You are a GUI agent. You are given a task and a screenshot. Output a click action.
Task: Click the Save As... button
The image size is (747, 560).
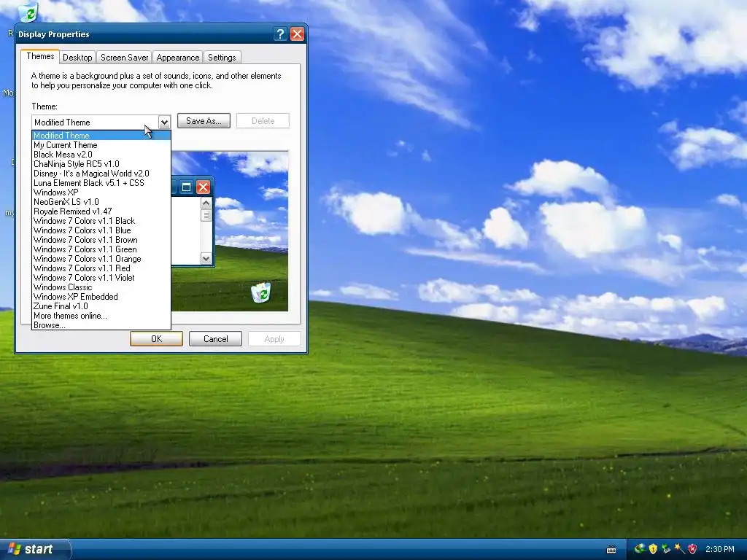204,121
